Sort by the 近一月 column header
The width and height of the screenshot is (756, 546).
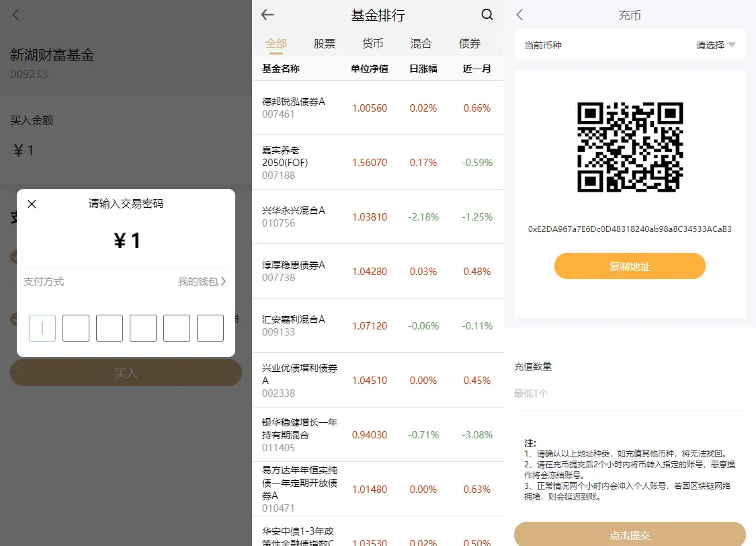click(477, 69)
